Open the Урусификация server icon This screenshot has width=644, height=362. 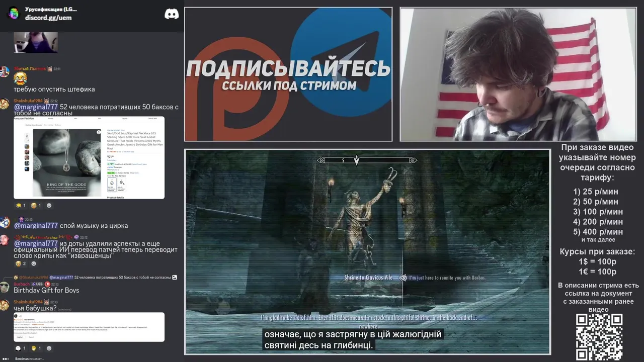pos(14,13)
